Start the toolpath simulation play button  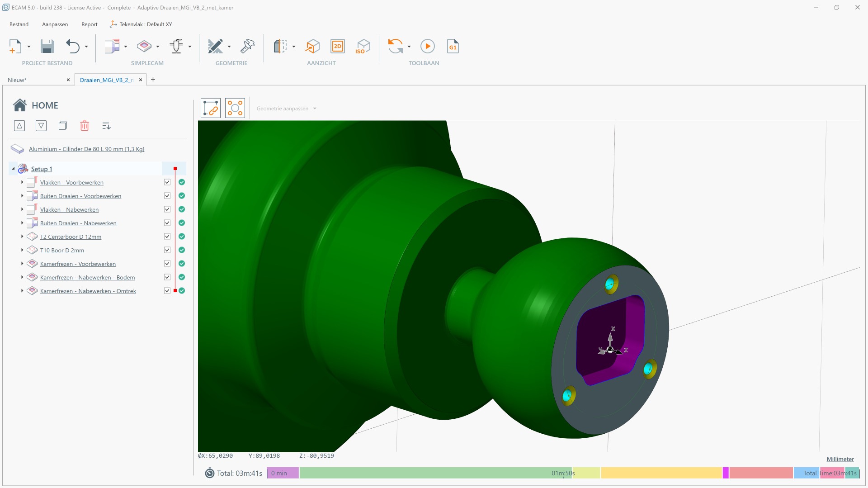pos(428,46)
